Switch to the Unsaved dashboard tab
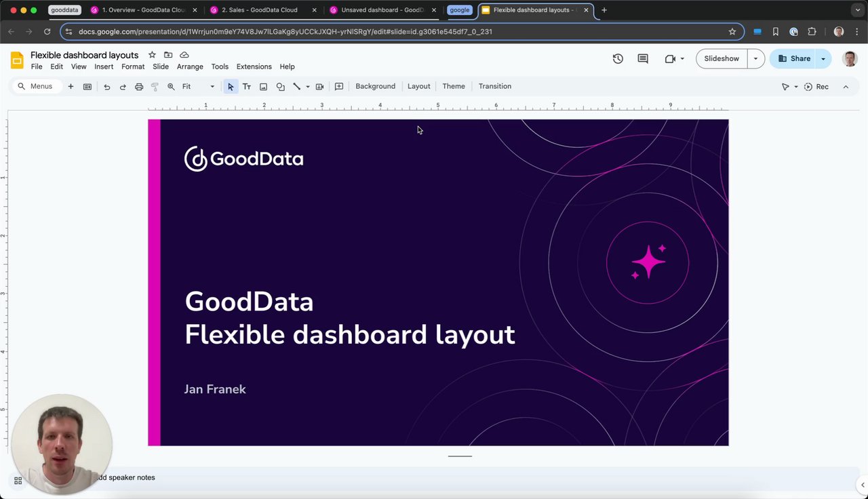This screenshot has width=868, height=499. click(x=383, y=10)
